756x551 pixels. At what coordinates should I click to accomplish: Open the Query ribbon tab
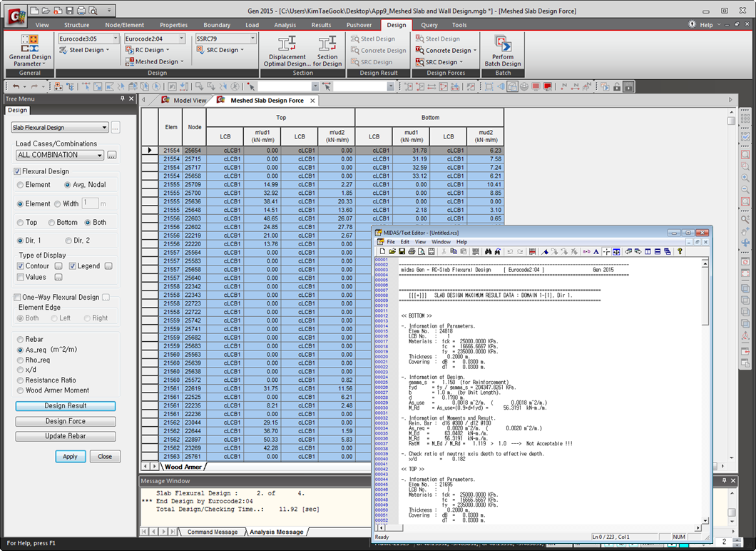pos(429,25)
